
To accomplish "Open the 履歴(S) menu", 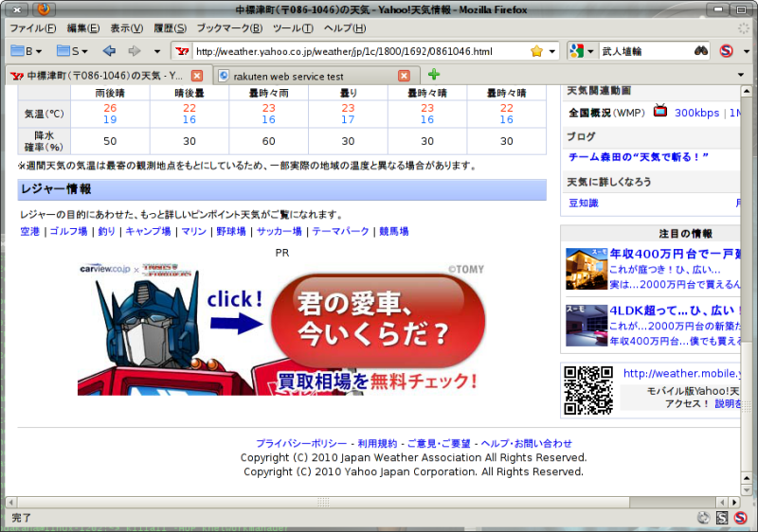I will click(x=171, y=28).
